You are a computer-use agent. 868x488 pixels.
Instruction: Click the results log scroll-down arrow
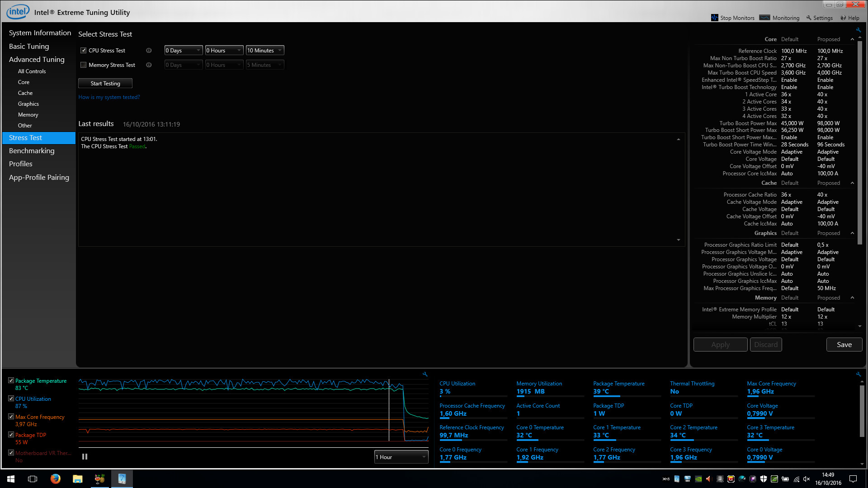coord(679,240)
